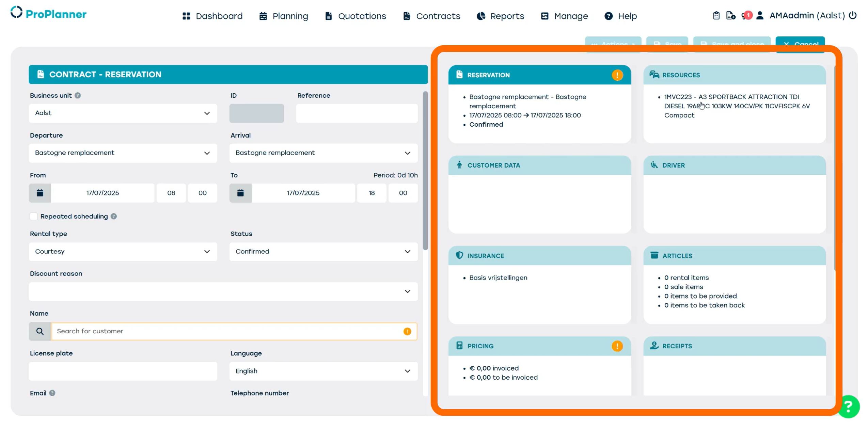868x445 pixels.
Task: Click the notifications megaphone icon with red badge
Action: tap(745, 15)
